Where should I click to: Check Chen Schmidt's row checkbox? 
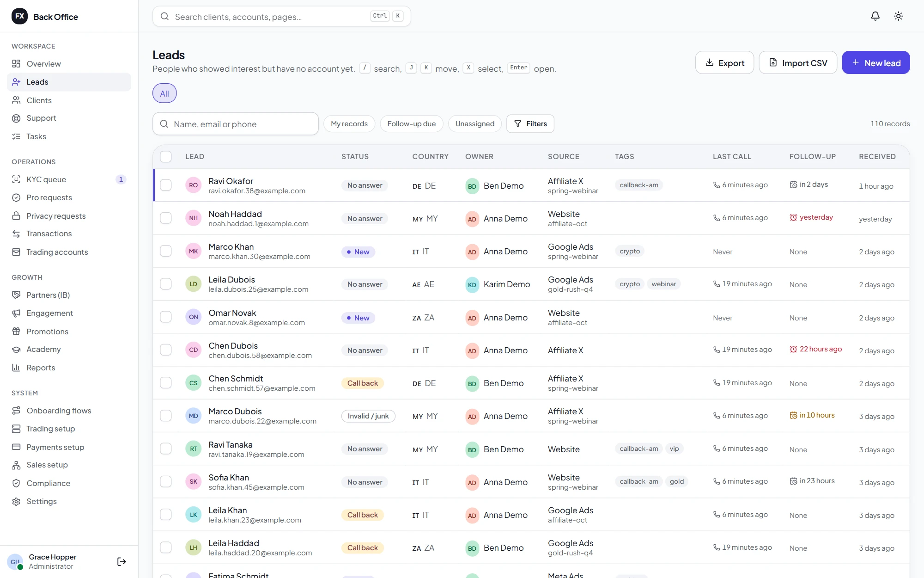coord(165,382)
